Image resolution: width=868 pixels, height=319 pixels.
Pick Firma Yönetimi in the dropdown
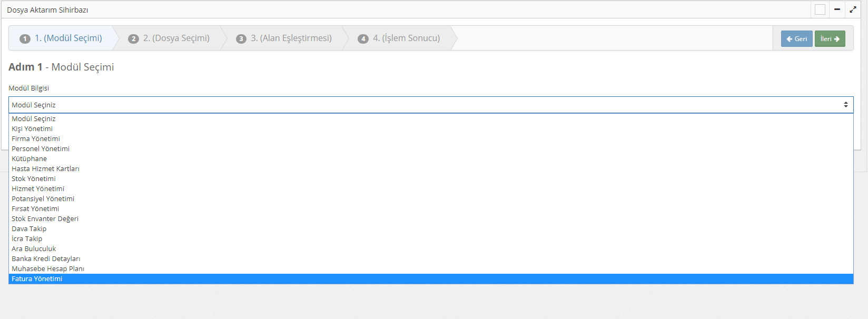pos(36,139)
